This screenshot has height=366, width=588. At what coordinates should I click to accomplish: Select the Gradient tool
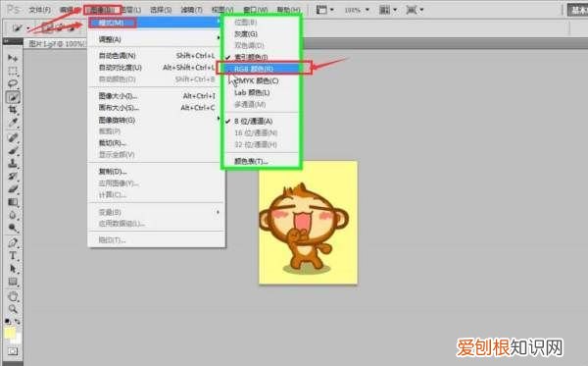pos(13,202)
